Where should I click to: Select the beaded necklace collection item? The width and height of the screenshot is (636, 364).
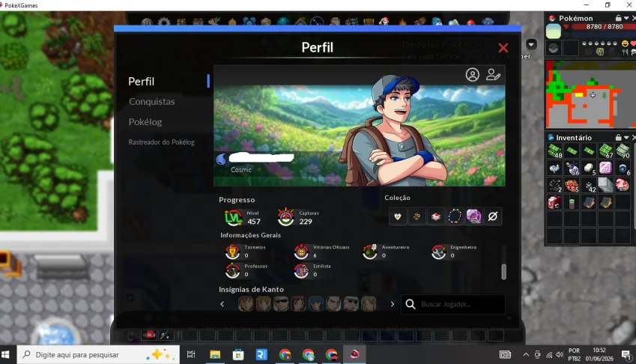click(x=455, y=216)
